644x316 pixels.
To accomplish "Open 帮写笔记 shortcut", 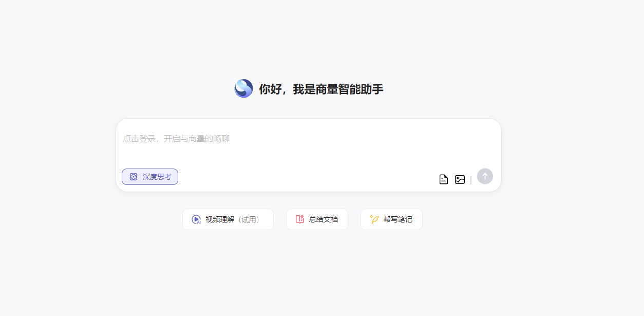I will [391, 219].
